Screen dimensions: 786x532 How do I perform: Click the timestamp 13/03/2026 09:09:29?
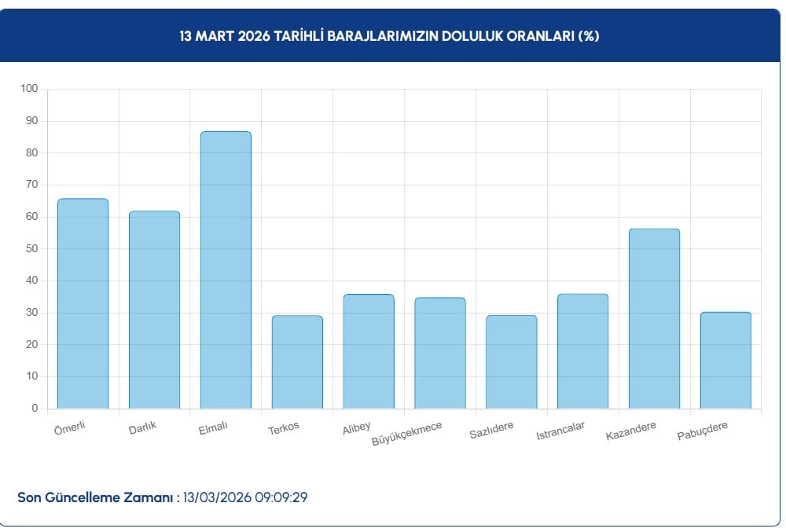click(x=244, y=497)
